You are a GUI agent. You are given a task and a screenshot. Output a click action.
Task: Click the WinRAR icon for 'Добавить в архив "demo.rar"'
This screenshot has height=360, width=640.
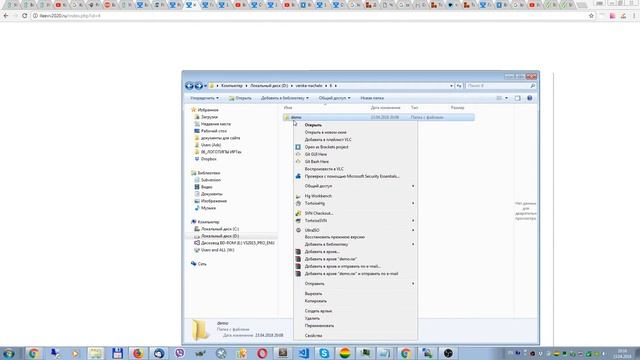tap(298, 259)
